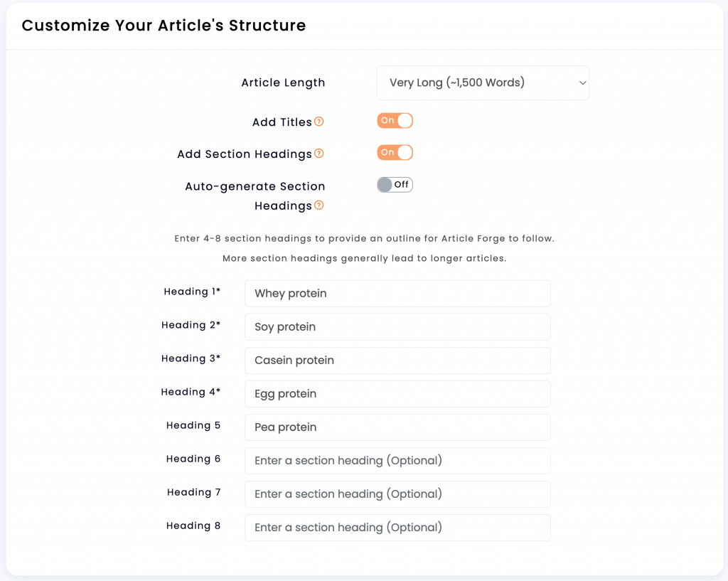Screen dimensions: 728x581
Task: Click the Add Titles label text
Action: coord(282,122)
